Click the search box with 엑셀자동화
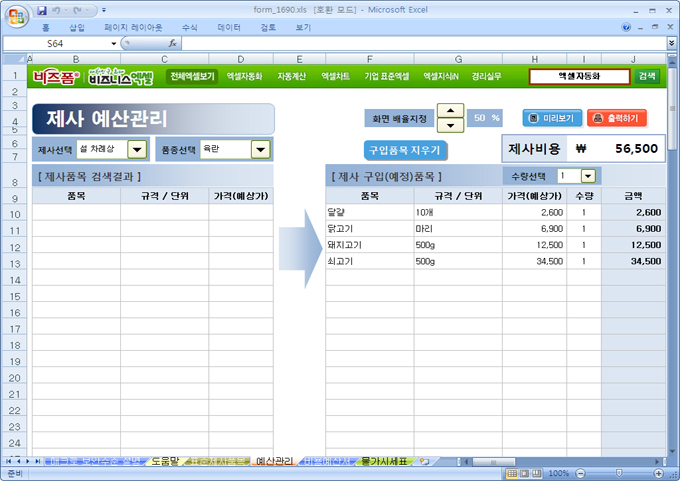Image resolution: width=680 pixels, height=481 pixels. coord(579,76)
